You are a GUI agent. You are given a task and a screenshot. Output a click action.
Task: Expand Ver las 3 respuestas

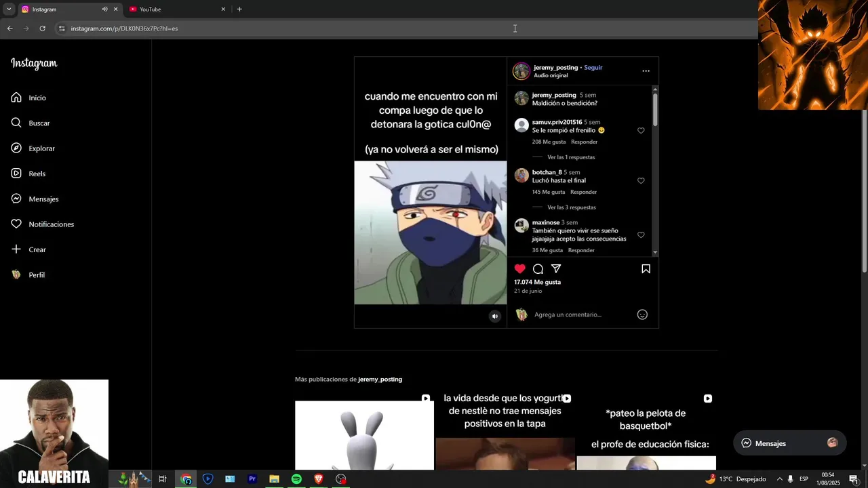tap(572, 207)
